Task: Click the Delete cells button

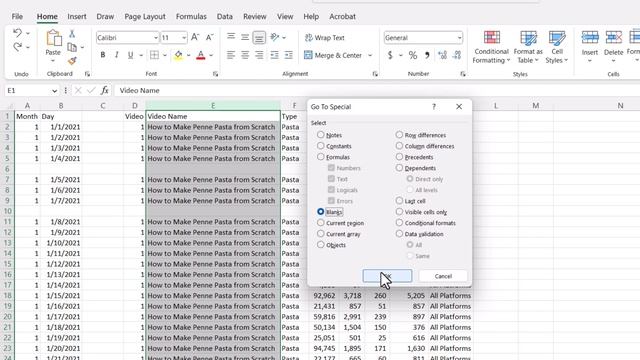Action: pyautogui.click(x=613, y=46)
